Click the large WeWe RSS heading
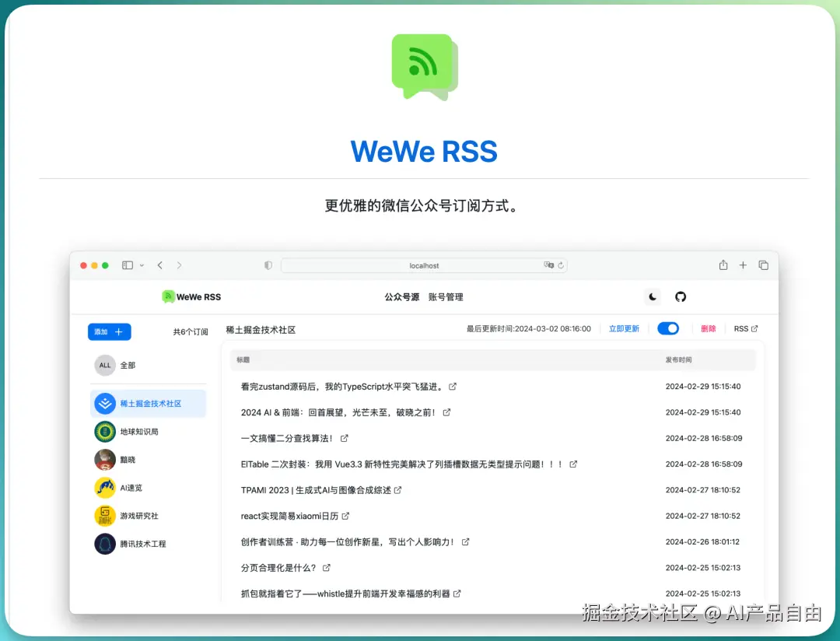This screenshot has width=840, height=641. coord(424,151)
